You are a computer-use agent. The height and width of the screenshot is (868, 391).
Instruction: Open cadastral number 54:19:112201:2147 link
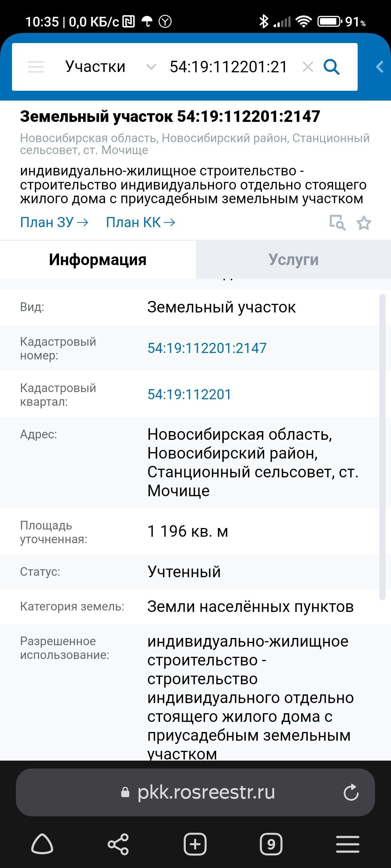coord(207,348)
